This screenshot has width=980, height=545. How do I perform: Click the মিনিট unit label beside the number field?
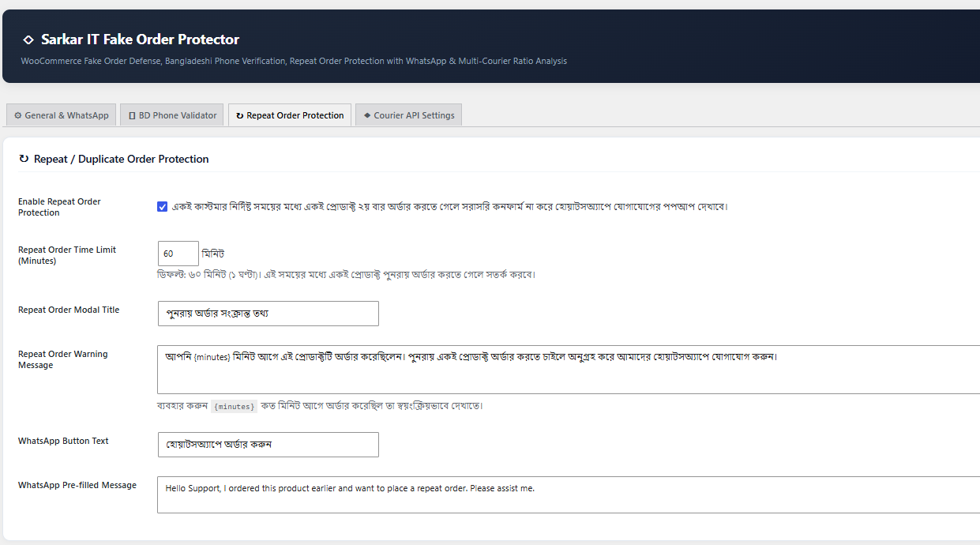[213, 254]
